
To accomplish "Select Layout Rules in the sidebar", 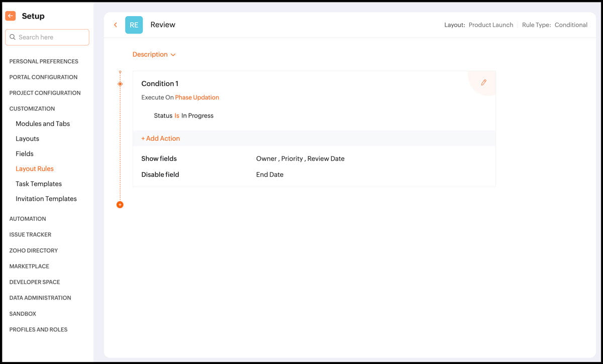I will 35,169.
